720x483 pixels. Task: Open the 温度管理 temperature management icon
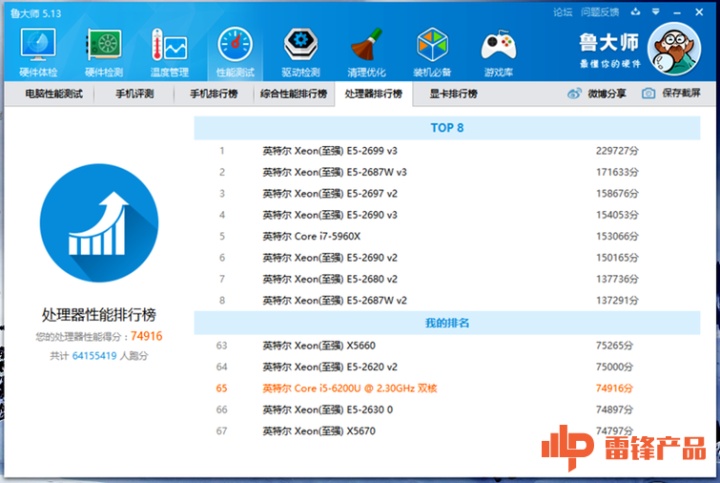(x=169, y=52)
